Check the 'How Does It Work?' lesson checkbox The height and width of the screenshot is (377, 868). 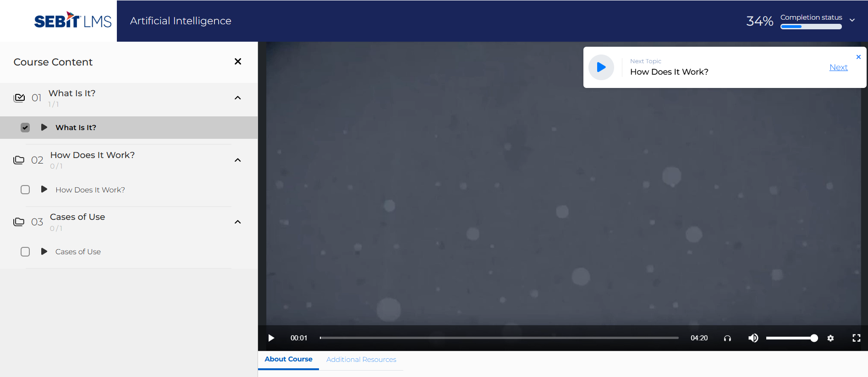tap(25, 190)
